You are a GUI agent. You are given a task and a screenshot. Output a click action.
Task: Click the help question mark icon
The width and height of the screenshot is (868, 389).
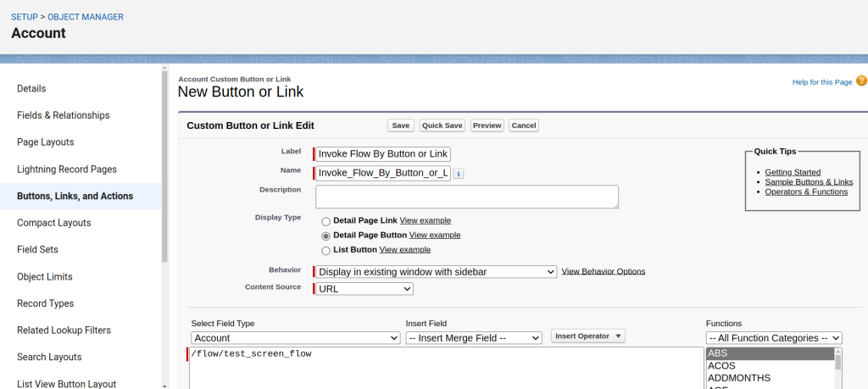pyautogui.click(x=861, y=81)
